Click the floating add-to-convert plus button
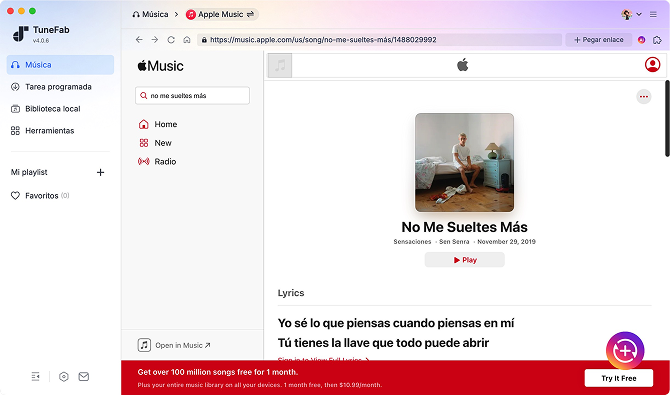Screen dimensions: 670x396 pyautogui.click(x=625, y=351)
